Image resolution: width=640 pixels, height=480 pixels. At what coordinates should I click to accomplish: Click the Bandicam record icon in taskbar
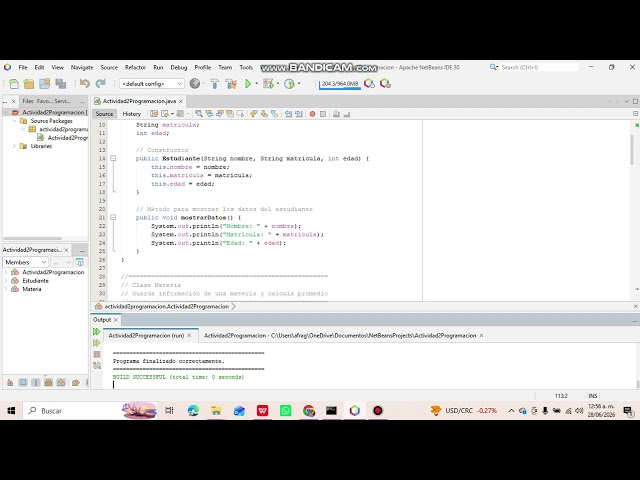click(378, 411)
